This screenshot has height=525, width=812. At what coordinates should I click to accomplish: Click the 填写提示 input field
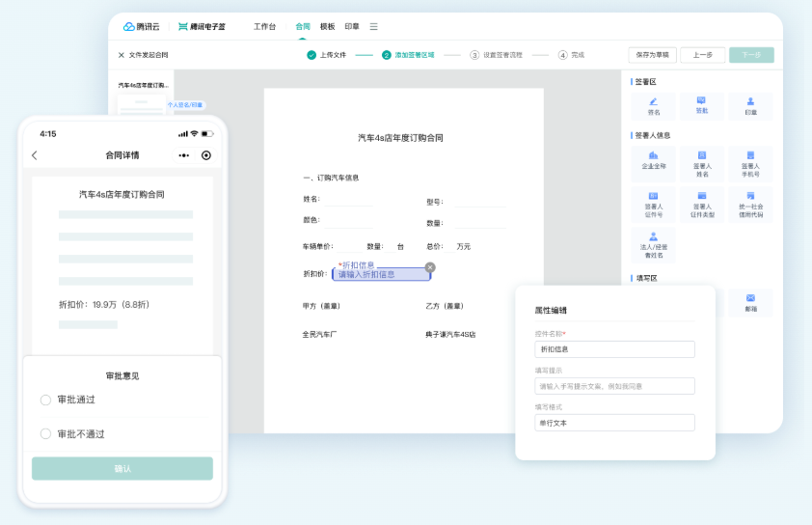(614, 386)
